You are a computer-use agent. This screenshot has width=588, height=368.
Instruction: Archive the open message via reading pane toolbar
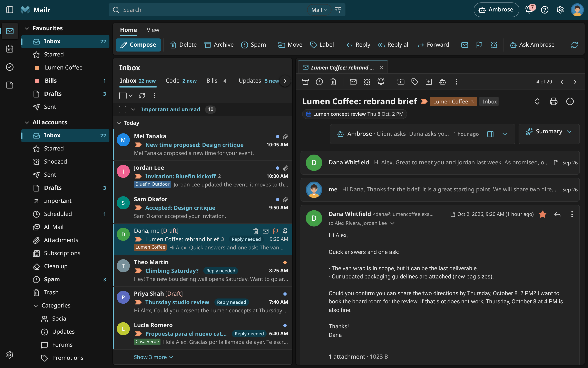tap(305, 82)
